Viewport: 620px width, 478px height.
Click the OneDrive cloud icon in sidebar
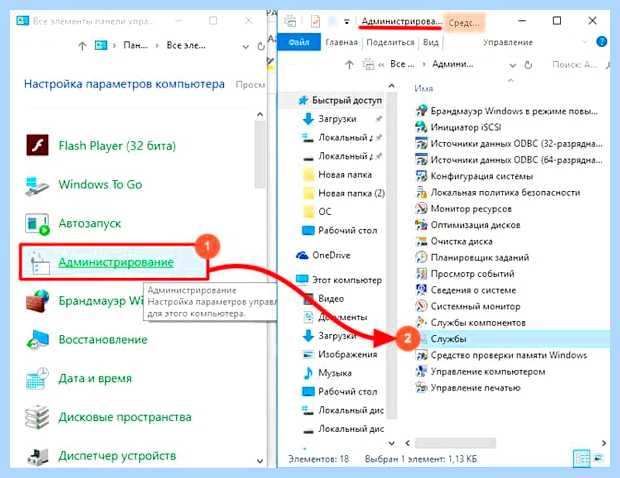302,255
